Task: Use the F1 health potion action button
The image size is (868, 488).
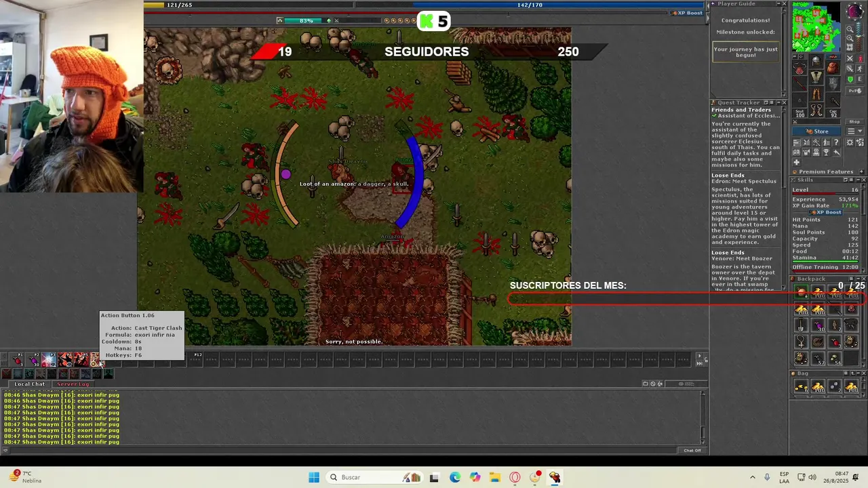Action: 17,360
